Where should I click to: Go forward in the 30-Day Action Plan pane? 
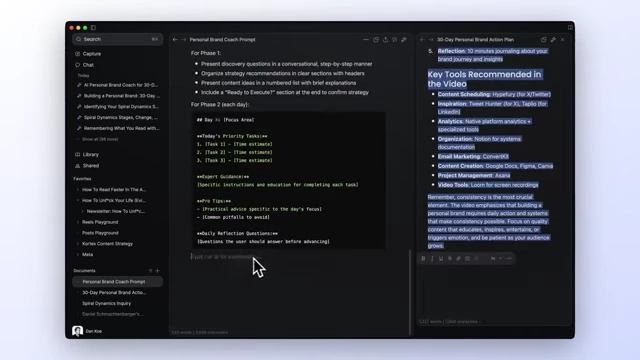431,40
